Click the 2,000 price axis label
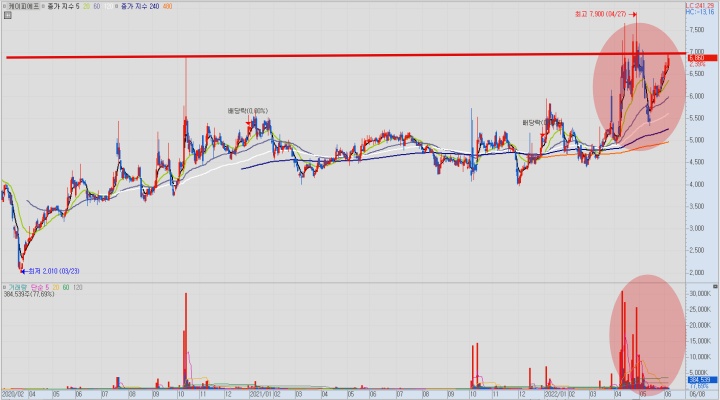Screen dimensions: 720x400 pyautogui.click(x=697, y=272)
